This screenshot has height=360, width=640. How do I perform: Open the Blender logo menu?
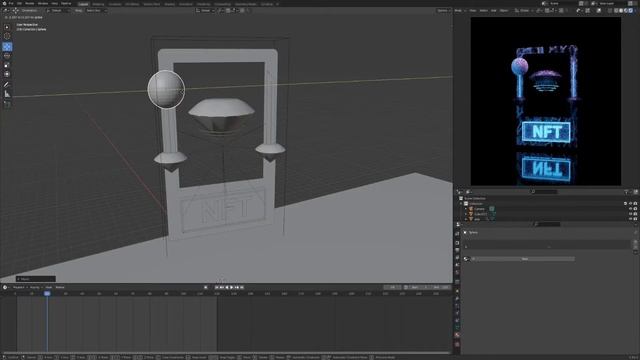pyautogui.click(x=4, y=3)
